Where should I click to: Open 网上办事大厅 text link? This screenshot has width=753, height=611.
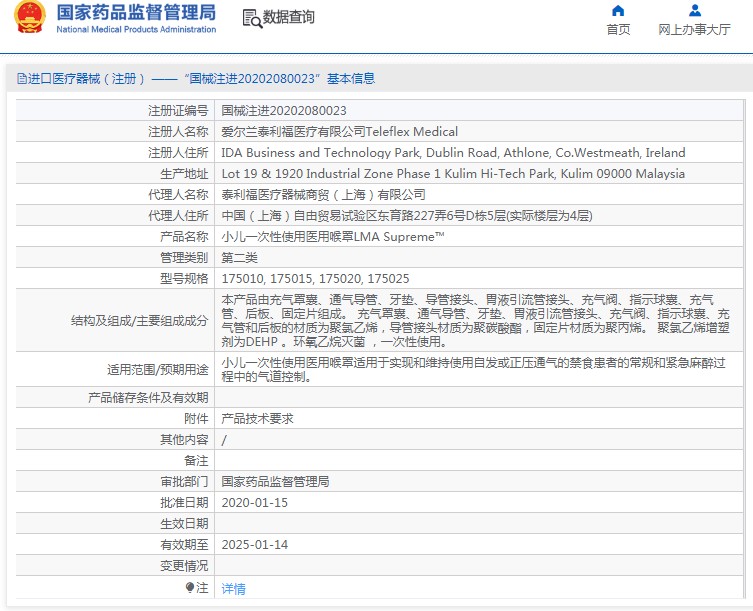pos(694,30)
